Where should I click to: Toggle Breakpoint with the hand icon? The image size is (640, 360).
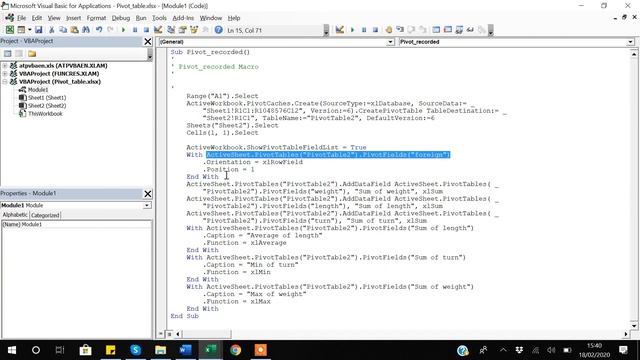point(388,30)
